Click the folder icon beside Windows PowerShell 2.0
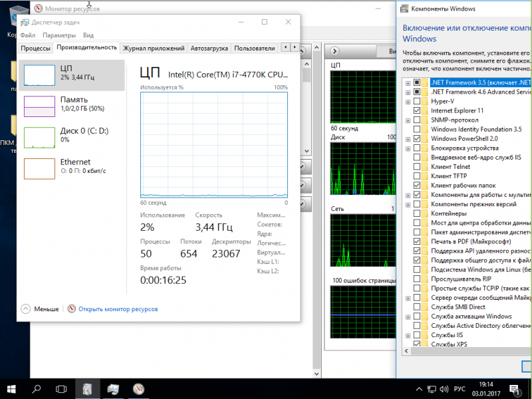 425,138
